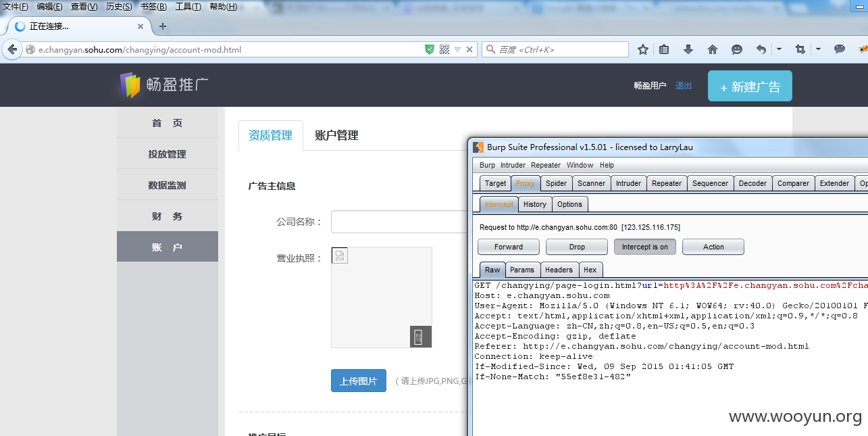Switch to Burp's Spider tab
Image resolution: width=868 pixels, height=436 pixels.
[557, 183]
